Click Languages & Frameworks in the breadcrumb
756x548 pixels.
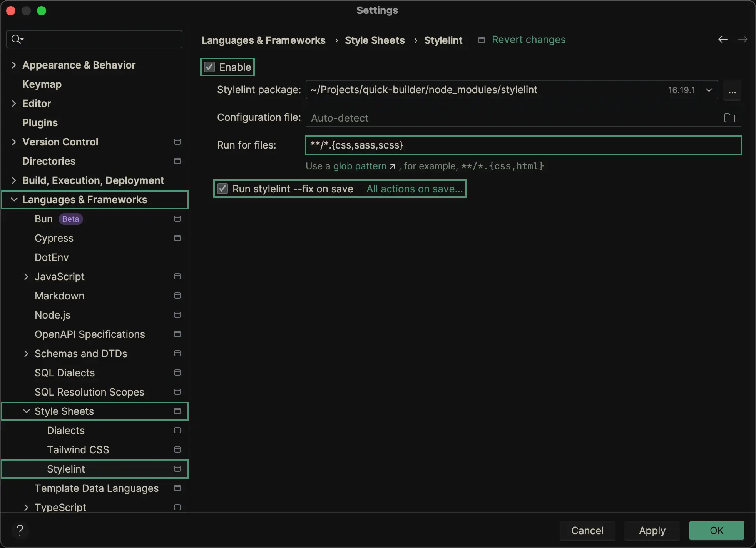pos(264,40)
